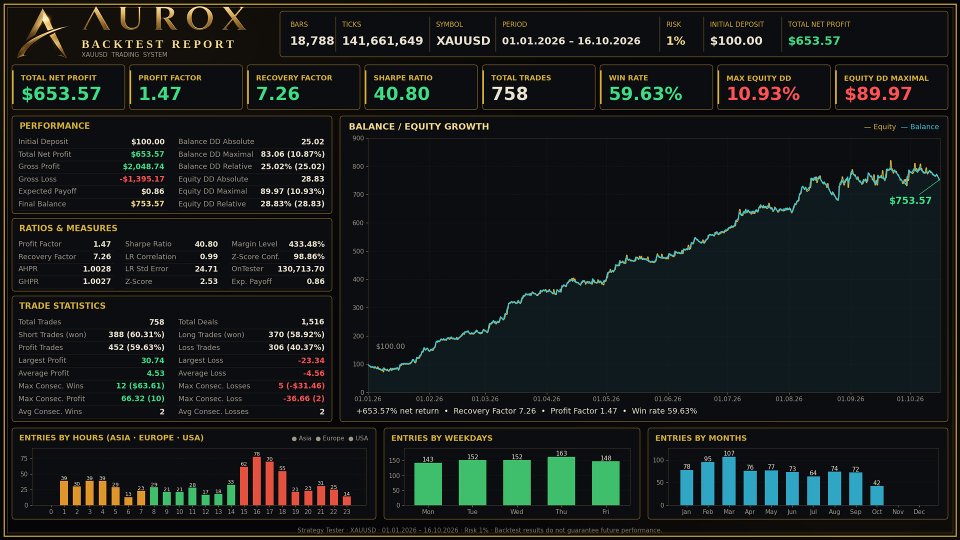Toggle the Europe legend entry in hours chart
Image resolution: width=960 pixels, height=540 pixels.
330,438
